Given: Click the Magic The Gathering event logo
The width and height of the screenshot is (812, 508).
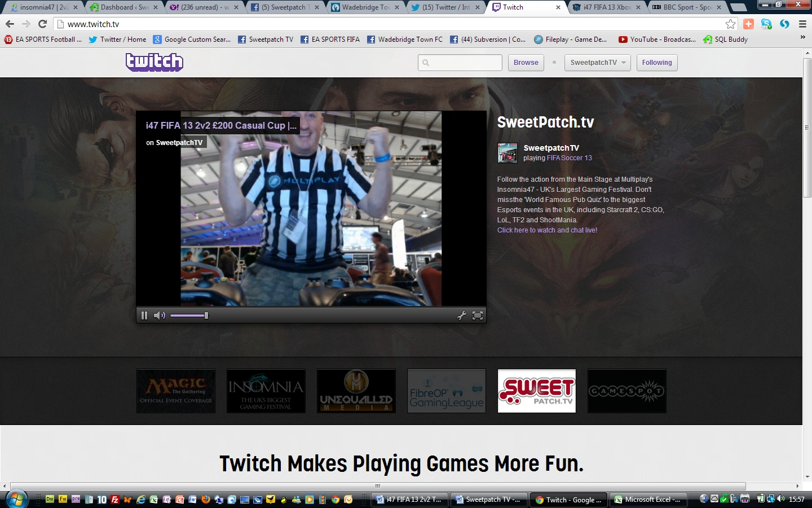Looking at the screenshot, I should tap(175, 391).
